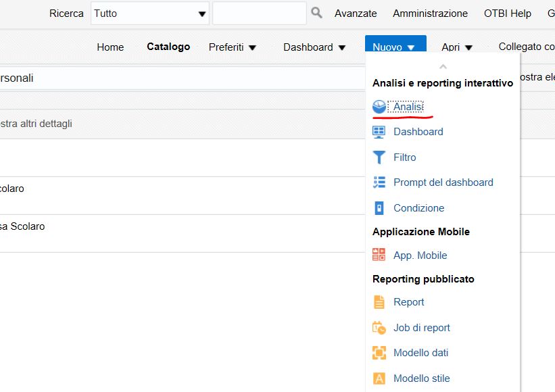555x392 pixels.
Task: Click the Prompt del dashboard icon
Action: click(379, 182)
